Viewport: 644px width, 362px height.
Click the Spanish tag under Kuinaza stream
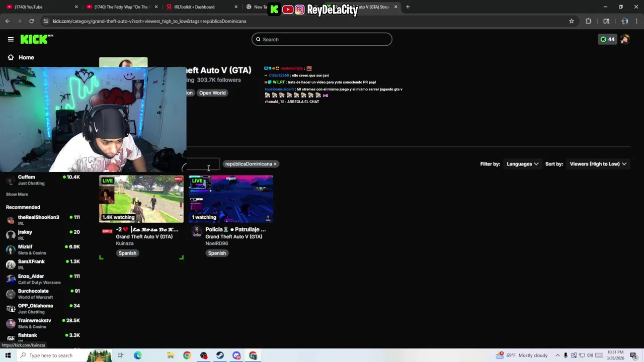click(x=127, y=253)
